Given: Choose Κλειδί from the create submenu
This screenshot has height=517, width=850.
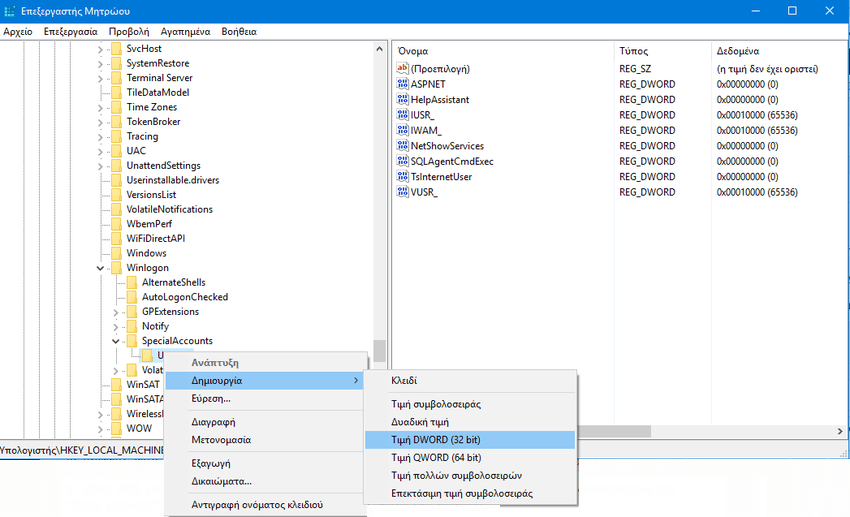Looking at the screenshot, I should click(404, 381).
